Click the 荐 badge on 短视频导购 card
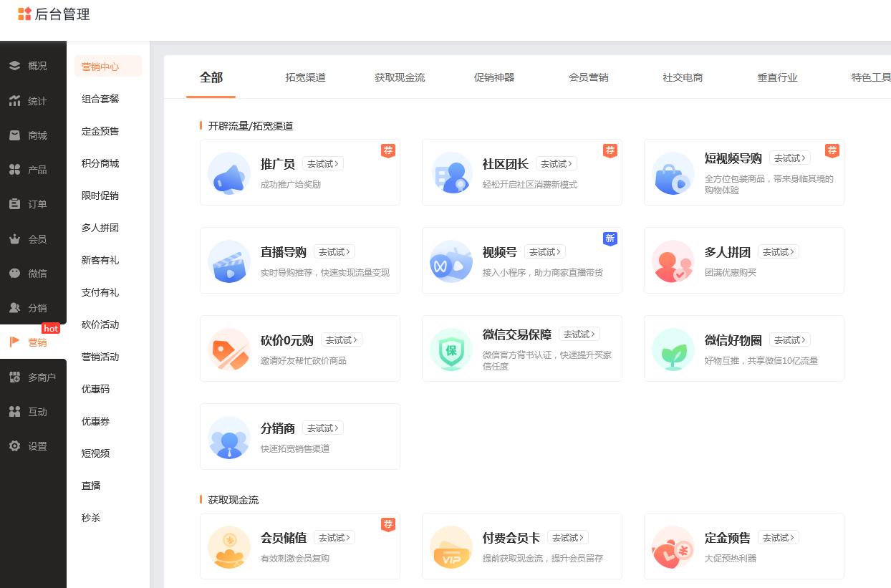Image resolution: width=891 pixels, height=588 pixels. [x=832, y=150]
